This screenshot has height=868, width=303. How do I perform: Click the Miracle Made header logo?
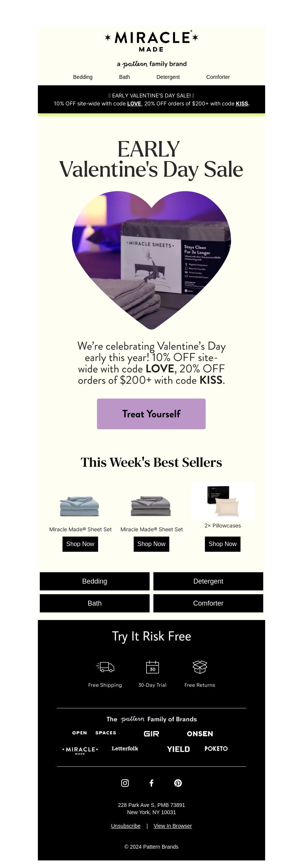(151, 41)
